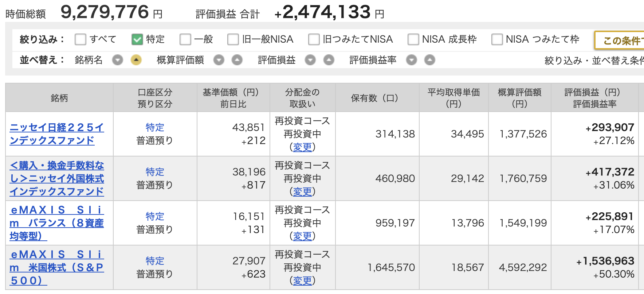Sort 評価損益率 descending with down arrow
644x294 pixels.
pyautogui.click(x=411, y=60)
